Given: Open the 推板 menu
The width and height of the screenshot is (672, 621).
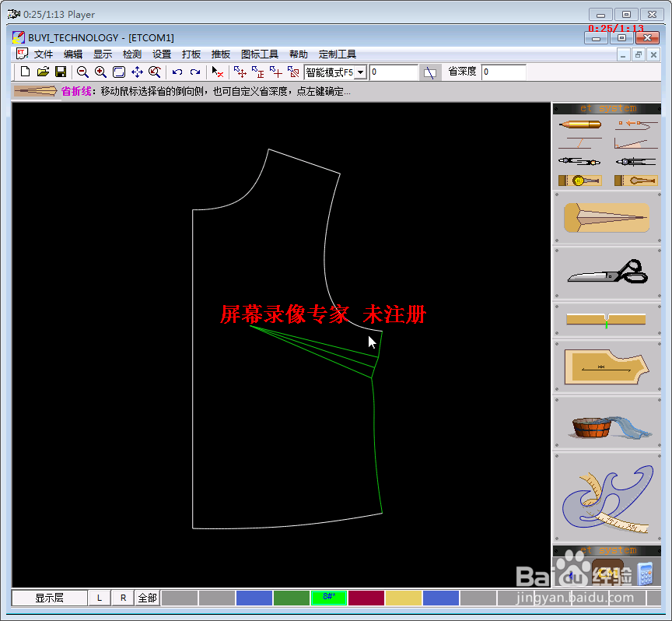Looking at the screenshot, I should pyautogui.click(x=221, y=54).
